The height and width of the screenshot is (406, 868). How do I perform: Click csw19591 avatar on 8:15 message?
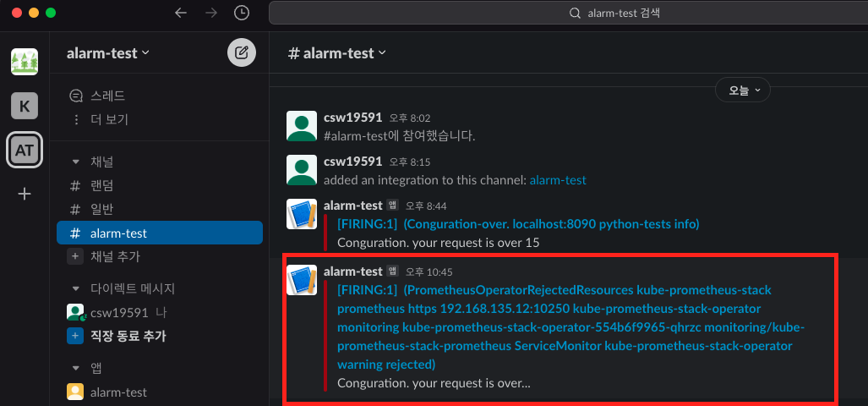301,169
